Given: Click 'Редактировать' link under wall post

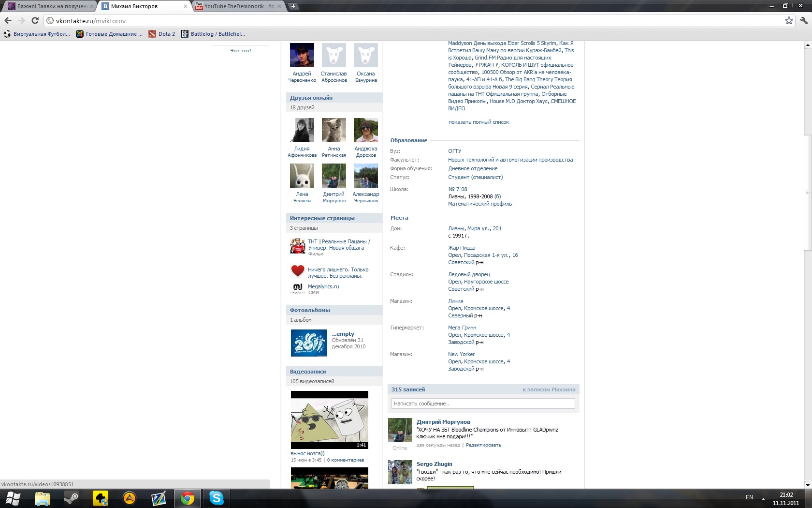Looking at the screenshot, I should click(483, 445).
